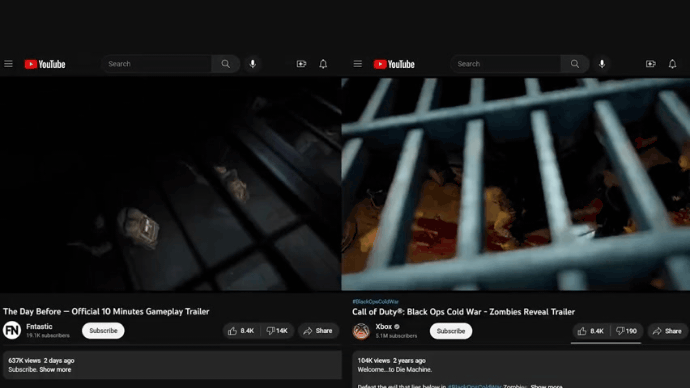Click the Fntastic channel name
The height and width of the screenshot is (388, 690).
tap(39, 326)
